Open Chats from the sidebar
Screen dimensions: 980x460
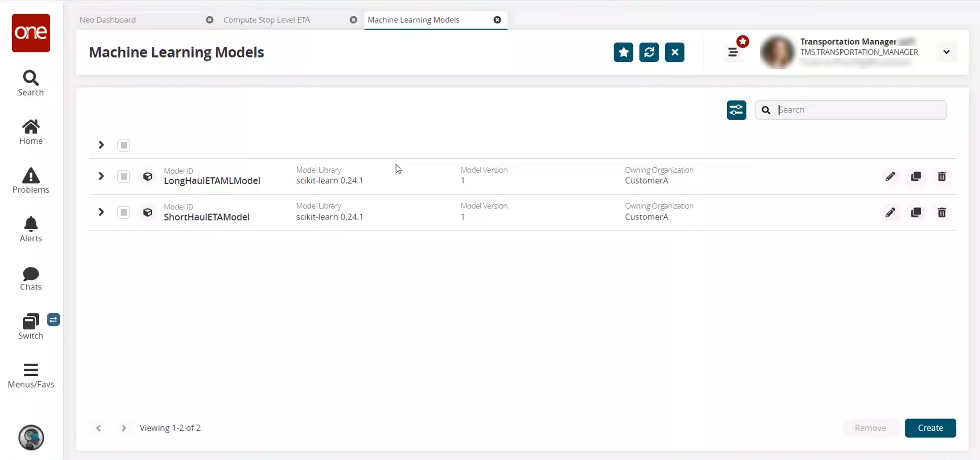coord(31,278)
